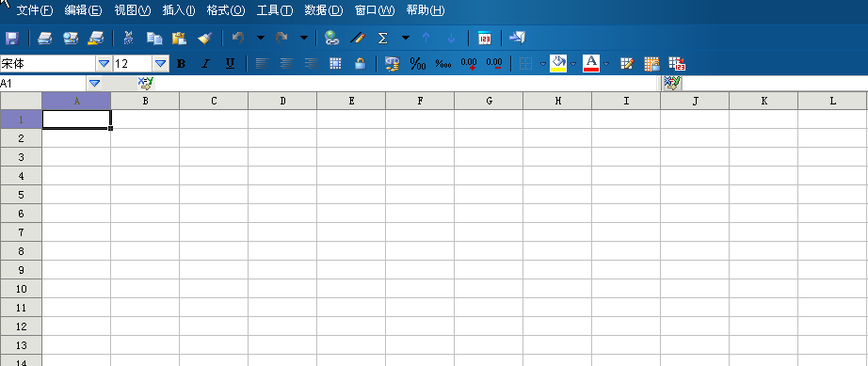Open the Undo history dropdown arrow
Image resolution: width=868 pixels, height=366 pixels.
click(260, 39)
